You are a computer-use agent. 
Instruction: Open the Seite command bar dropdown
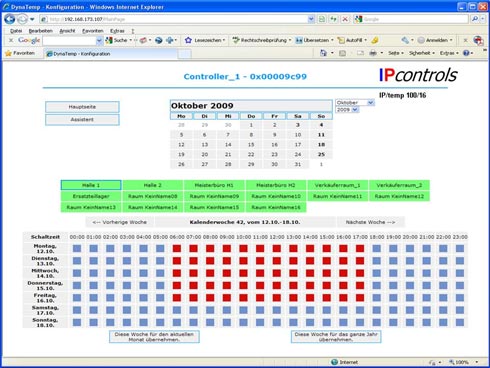(395, 53)
